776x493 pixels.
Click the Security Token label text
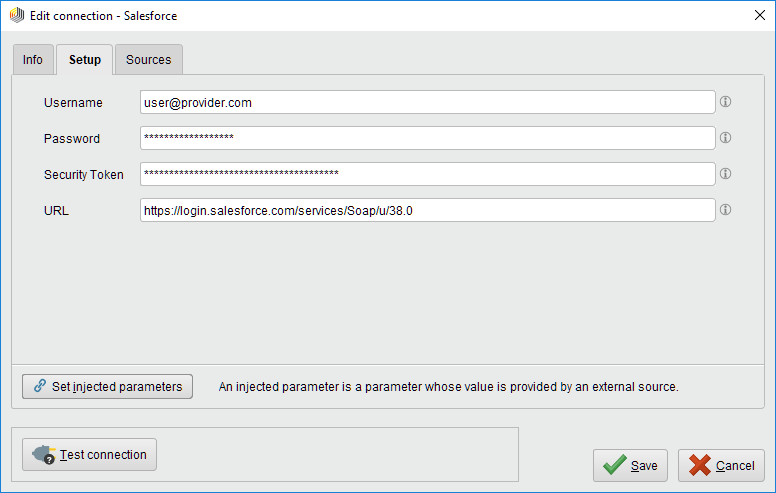pyautogui.click(x=84, y=175)
